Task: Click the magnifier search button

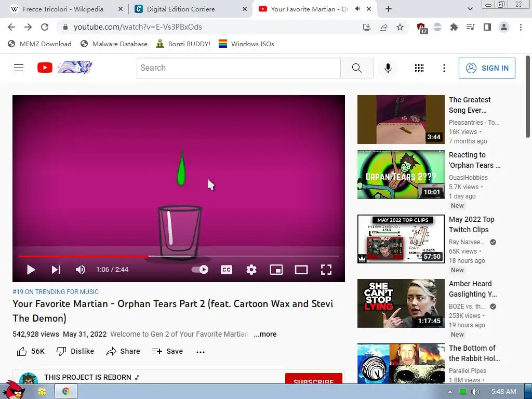Action: pos(356,68)
